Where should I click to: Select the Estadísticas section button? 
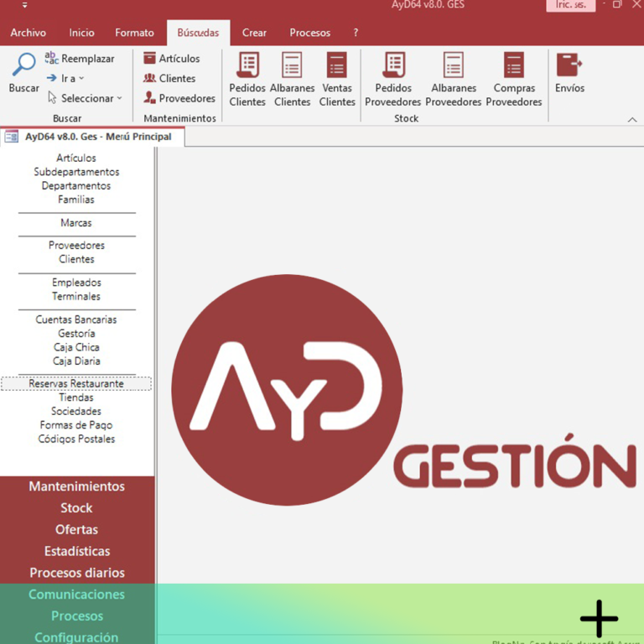click(77, 551)
